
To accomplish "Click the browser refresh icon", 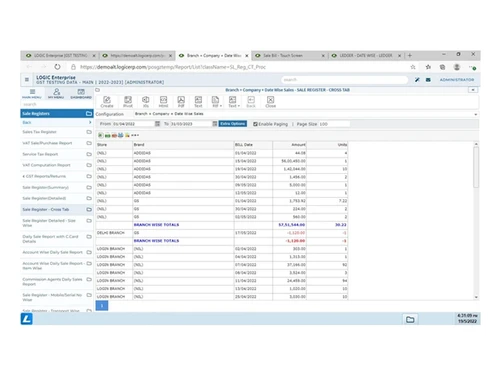I will tap(57, 67).
